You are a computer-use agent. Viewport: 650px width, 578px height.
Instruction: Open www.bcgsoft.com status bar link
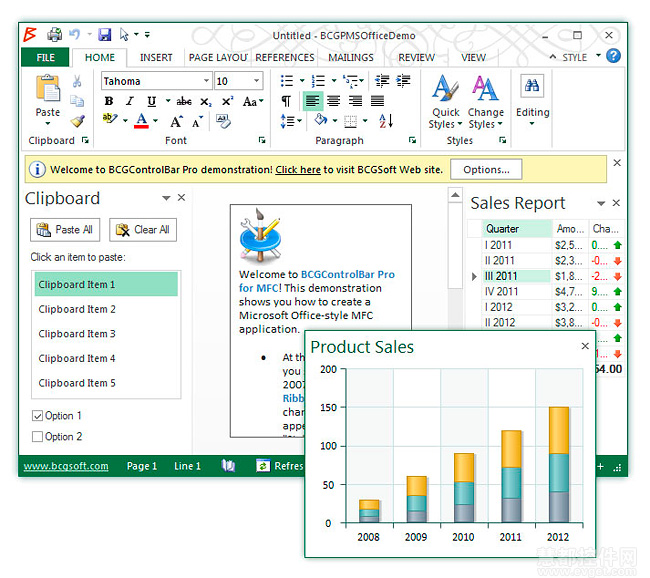tap(66, 466)
